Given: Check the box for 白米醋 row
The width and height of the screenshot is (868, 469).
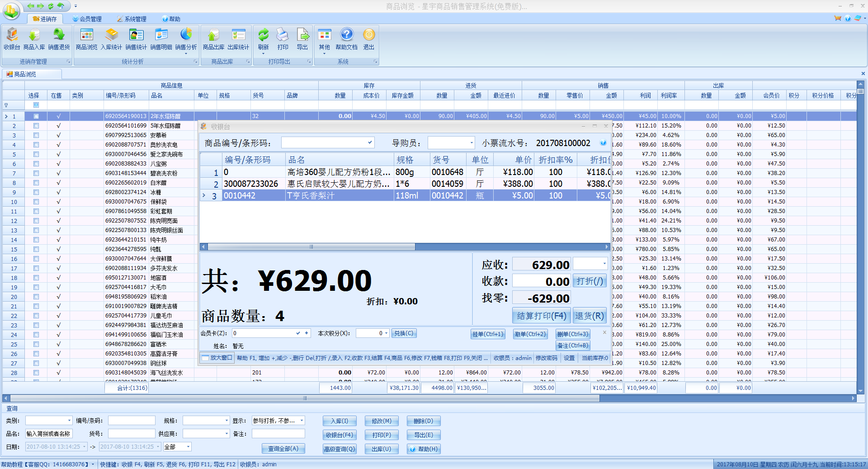Looking at the screenshot, I should point(36,183).
